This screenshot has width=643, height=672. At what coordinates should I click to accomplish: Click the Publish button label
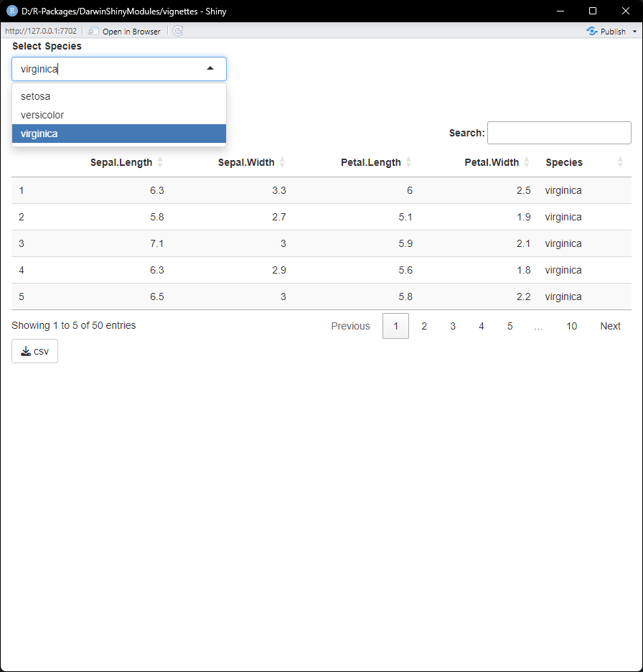[613, 32]
